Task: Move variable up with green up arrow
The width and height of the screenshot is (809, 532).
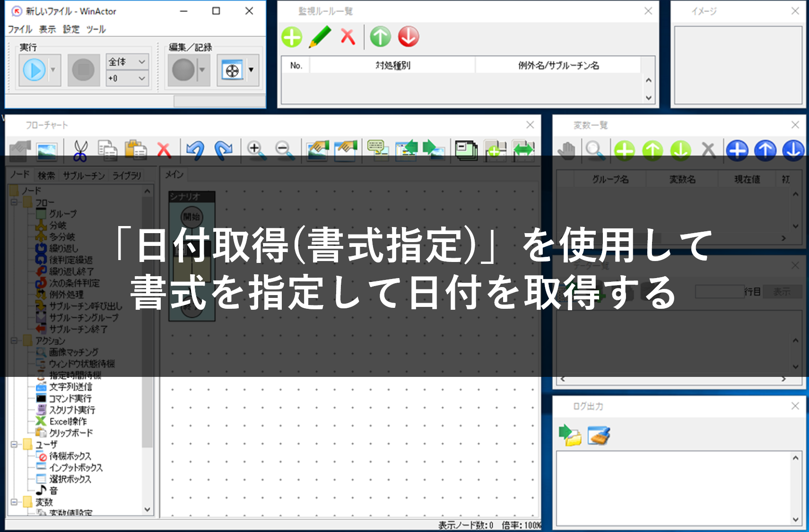Action: [x=652, y=150]
